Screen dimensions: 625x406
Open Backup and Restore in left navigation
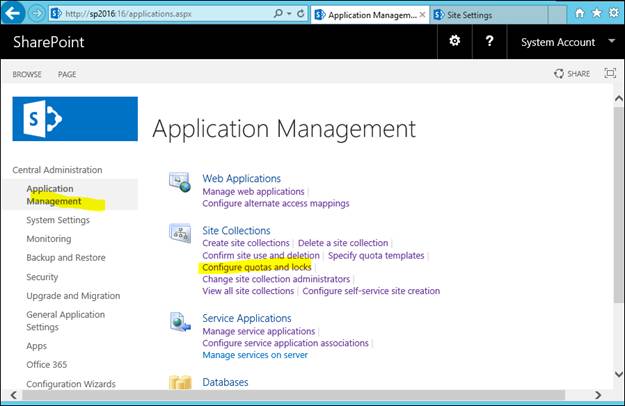[x=66, y=257]
